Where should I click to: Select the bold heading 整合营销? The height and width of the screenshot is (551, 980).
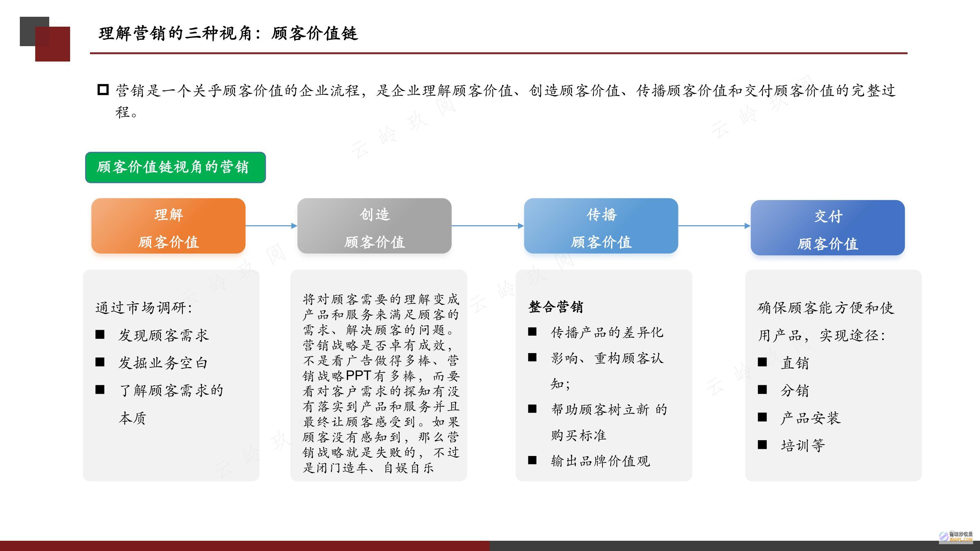point(556,307)
